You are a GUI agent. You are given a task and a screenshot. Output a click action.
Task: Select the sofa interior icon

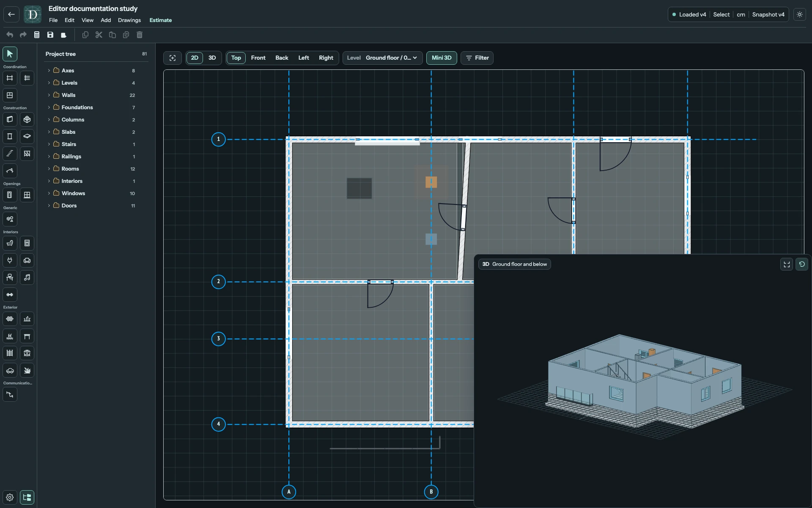pyautogui.click(x=27, y=260)
